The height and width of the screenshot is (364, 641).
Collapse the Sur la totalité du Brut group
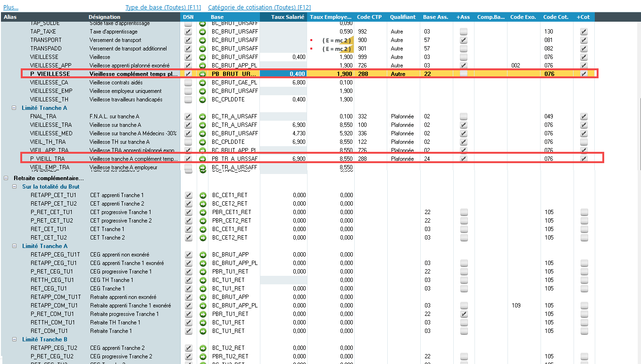click(14, 187)
